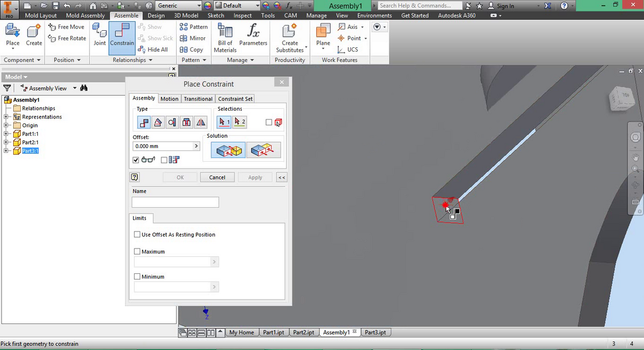Choose the Mate solution option

228,150
